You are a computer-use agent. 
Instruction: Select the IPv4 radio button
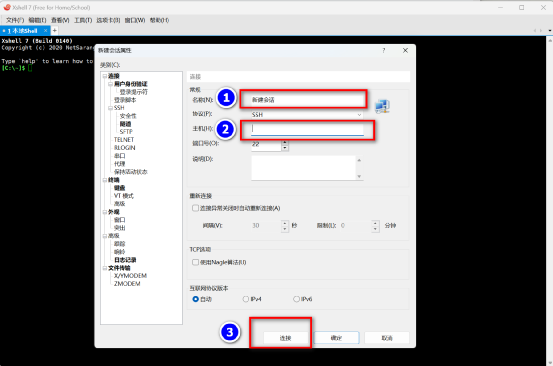(x=245, y=299)
